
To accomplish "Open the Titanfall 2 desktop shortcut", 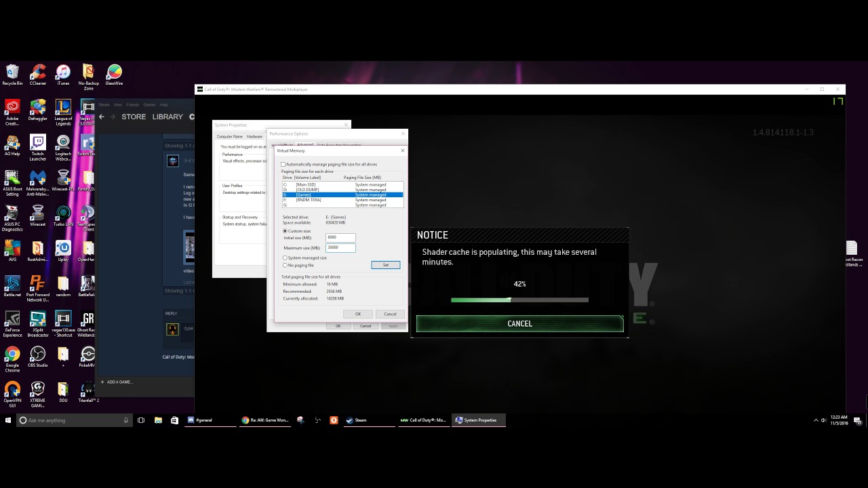I will click(x=88, y=392).
